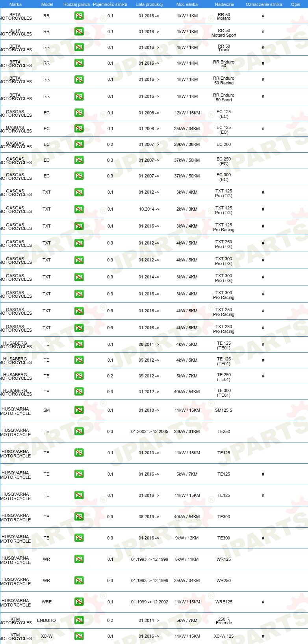
Task: Click the Nadwozie column header
Action: 225,4
